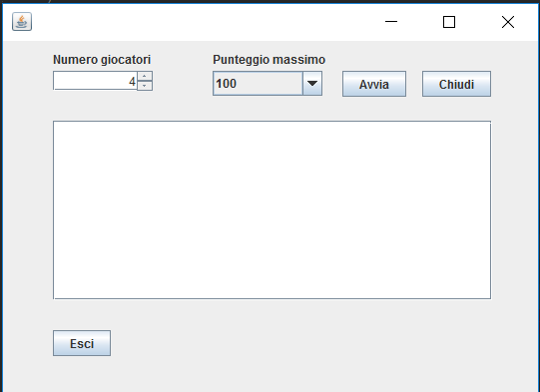Click inside the Numero giocatori field
The width and height of the screenshot is (540, 392).
point(95,81)
